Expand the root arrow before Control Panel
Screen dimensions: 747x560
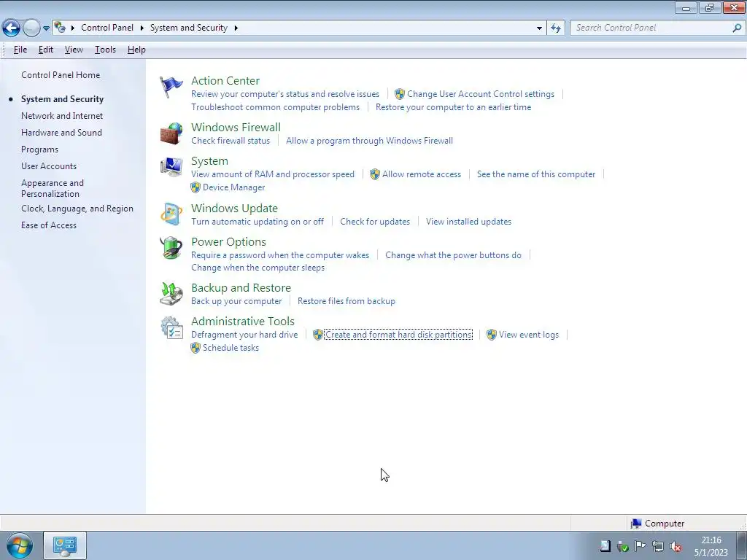click(73, 28)
